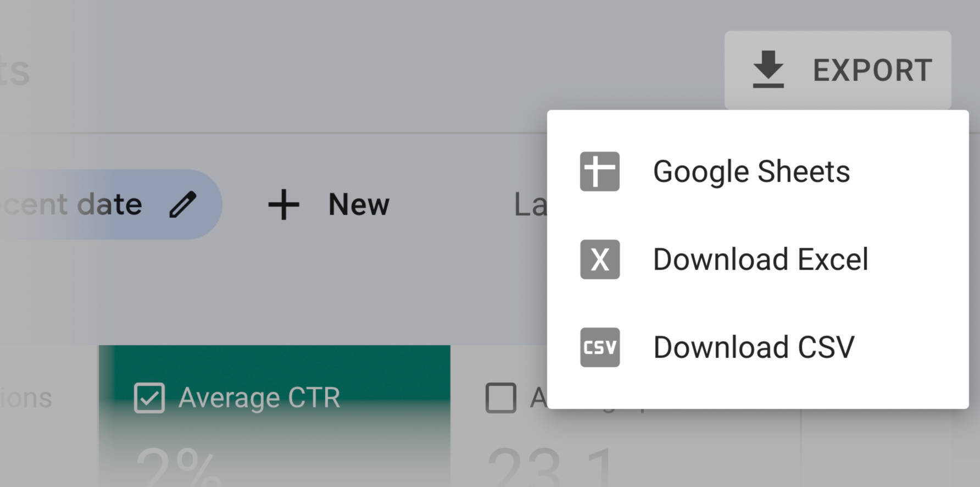Image resolution: width=980 pixels, height=487 pixels.
Task: Enable the unchecked metric beside Average CTR
Action: pyautogui.click(x=499, y=397)
